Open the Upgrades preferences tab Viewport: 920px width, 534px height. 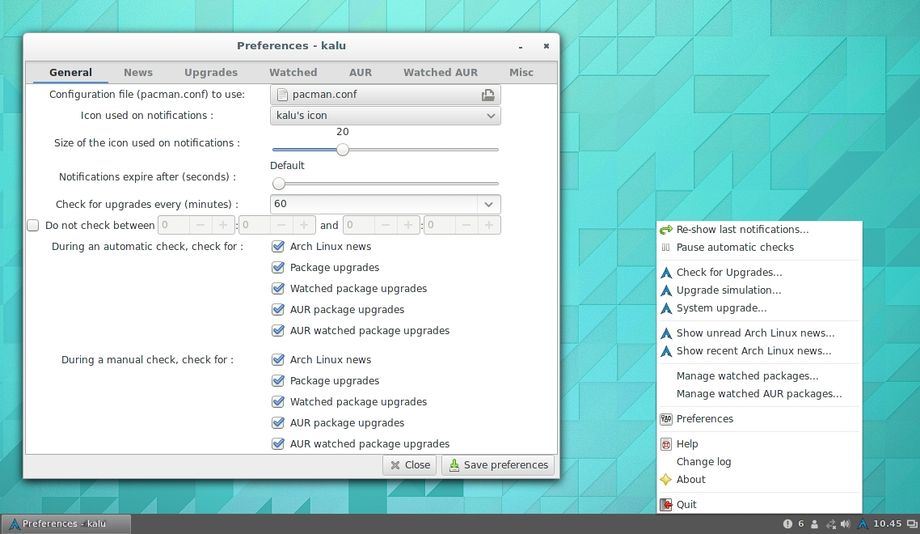[211, 73]
